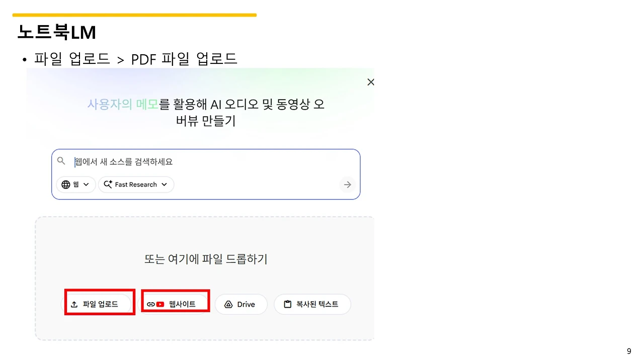
Task: Close the add source dialog
Action: tap(371, 82)
